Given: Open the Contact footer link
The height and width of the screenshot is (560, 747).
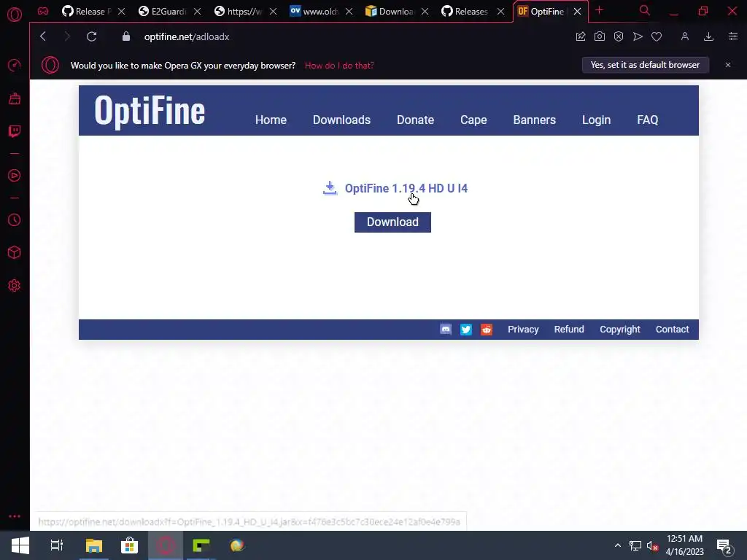Looking at the screenshot, I should click(672, 330).
